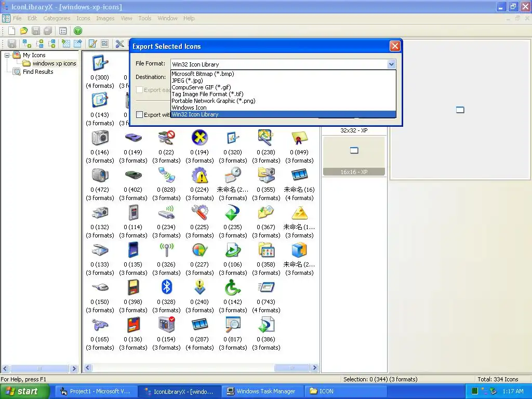
Task: Select the game controller icon labeled 0 (165)
Action: (x=100, y=325)
